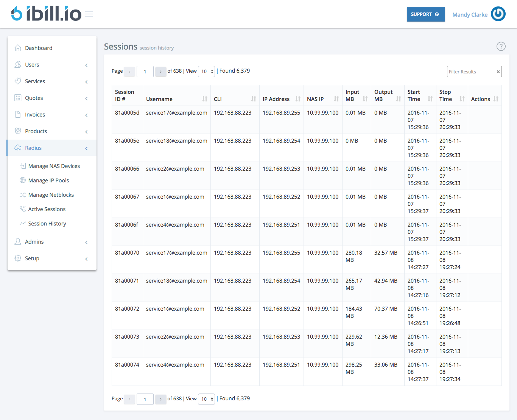Sort table by IP Address column

pos(298,99)
